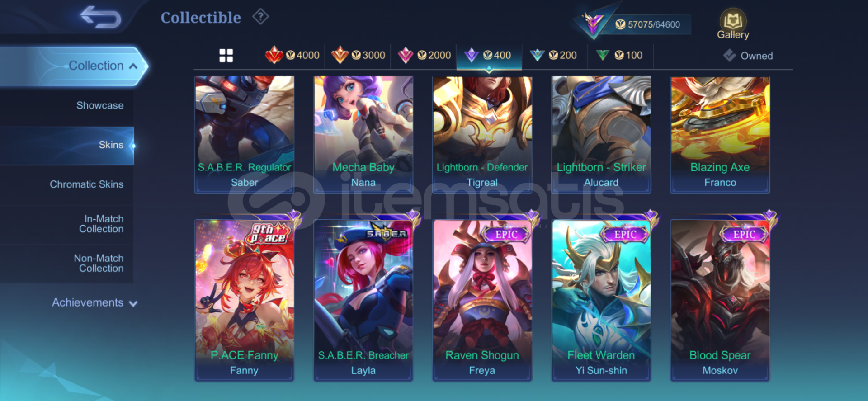
Task: Click the collectible points progress 57075/64600
Action: click(653, 24)
